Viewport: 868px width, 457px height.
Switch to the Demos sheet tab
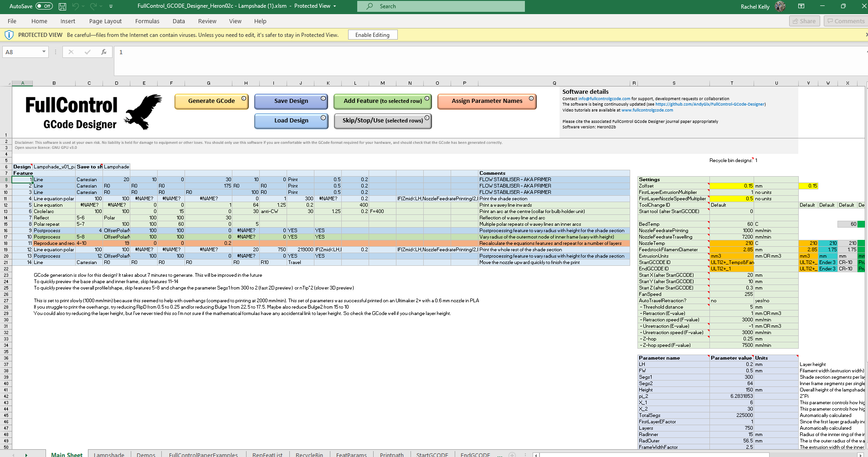pos(146,455)
